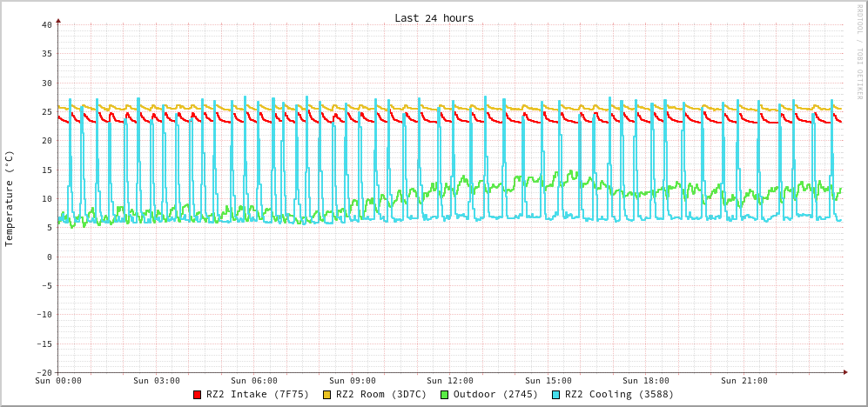Click the red RZ2 Intake legend swatch
Image resolution: width=868 pixels, height=407 pixels.
[x=197, y=395]
